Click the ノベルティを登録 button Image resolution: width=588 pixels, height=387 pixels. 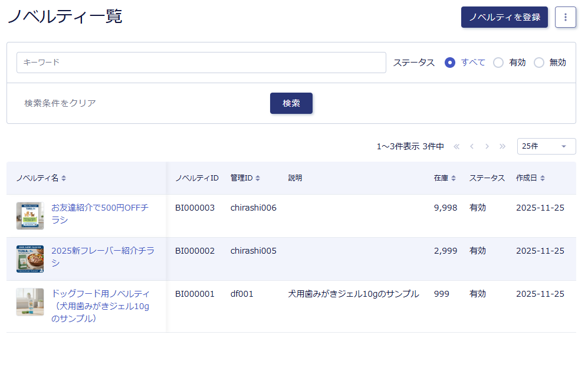click(x=504, y=17)
